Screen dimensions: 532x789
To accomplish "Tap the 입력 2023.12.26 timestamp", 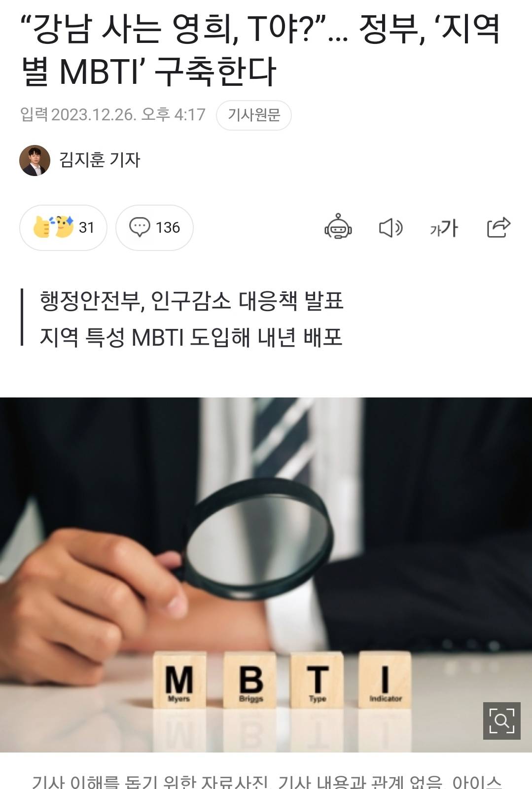I will point(112,114).
